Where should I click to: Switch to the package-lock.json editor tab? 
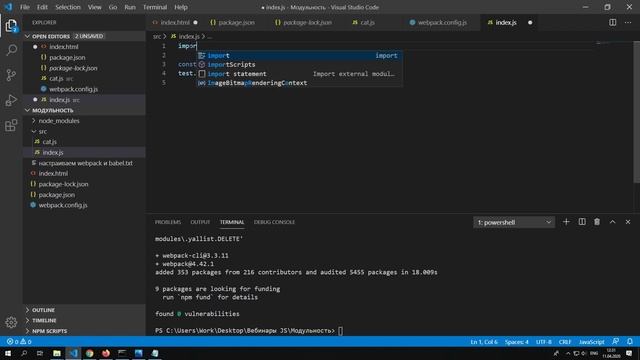307,22
